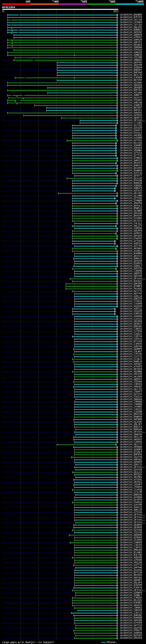Select last hit label UniRef100_O50304
Viewport: 146px width, 644px height.
point(131,638)
